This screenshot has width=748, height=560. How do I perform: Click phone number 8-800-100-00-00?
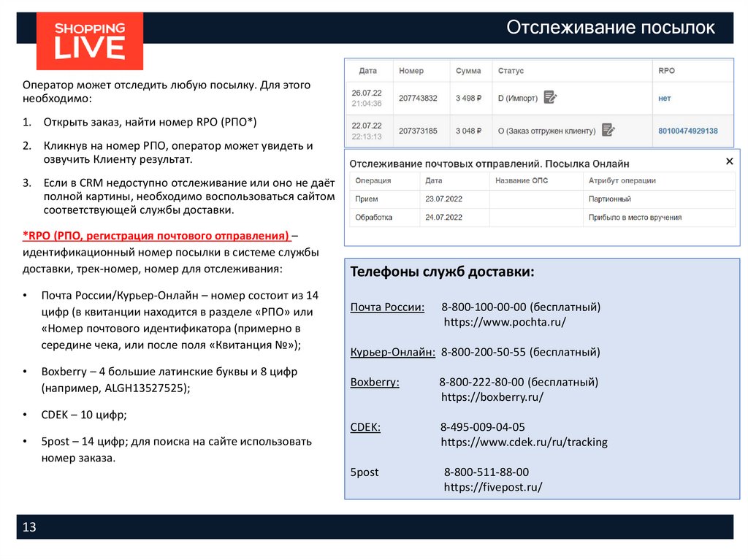click(x=484, y=307)
